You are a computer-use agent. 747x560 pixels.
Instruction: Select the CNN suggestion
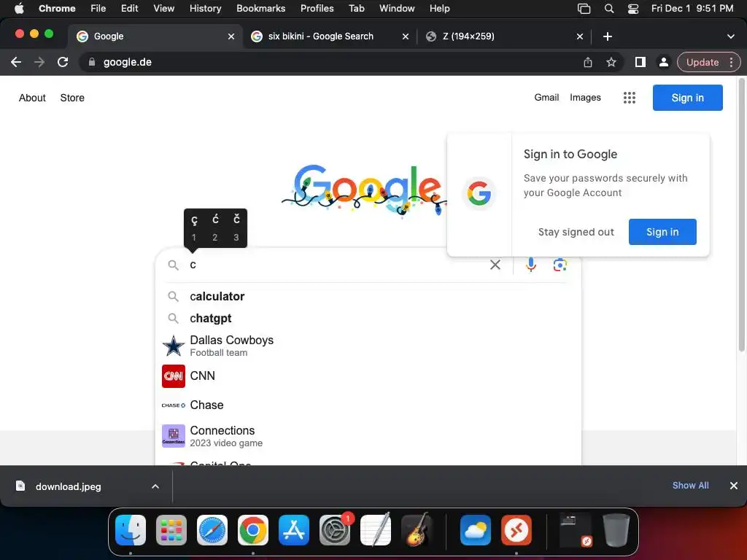click(x=368, y=376)
